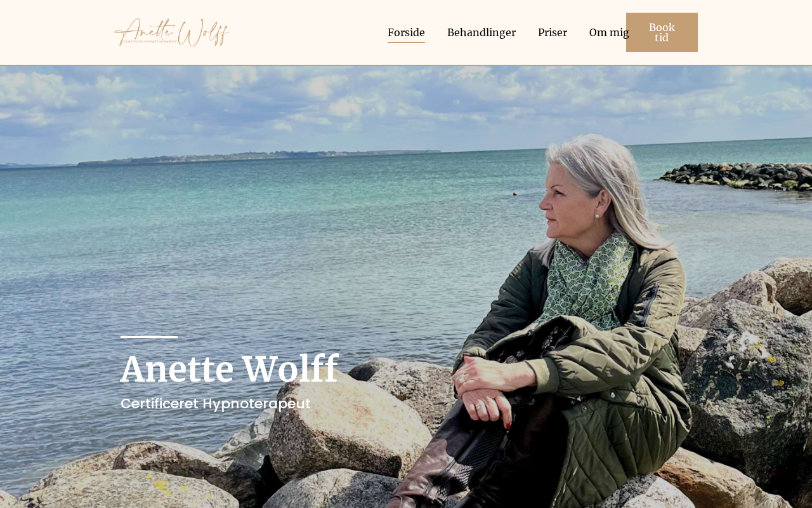The height and width of the screenshot is (508, 812).
Task: Click the white line above the heading
Action: coord(149,337)
